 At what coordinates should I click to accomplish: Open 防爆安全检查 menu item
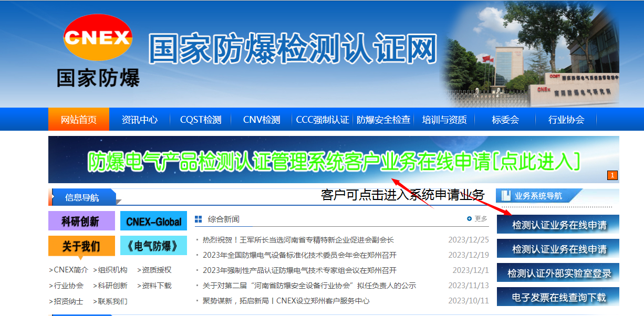tap(383, 120)
